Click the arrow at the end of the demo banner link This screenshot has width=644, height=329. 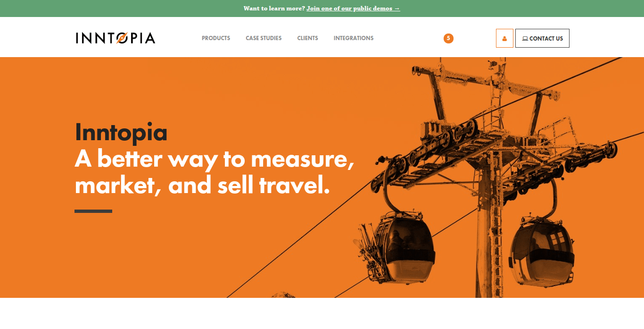coord(397,8)
